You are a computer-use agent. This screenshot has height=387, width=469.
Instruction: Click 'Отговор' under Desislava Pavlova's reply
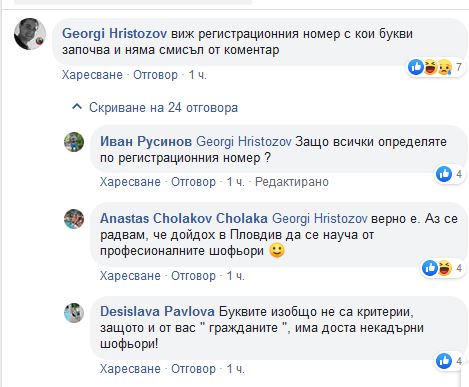pyautogui.click(x=193, y=369)
